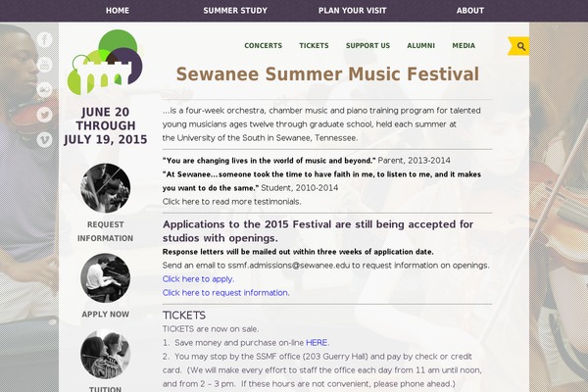Open the Twitter social icon
The image size is (588, 392).
coord(45,115)
